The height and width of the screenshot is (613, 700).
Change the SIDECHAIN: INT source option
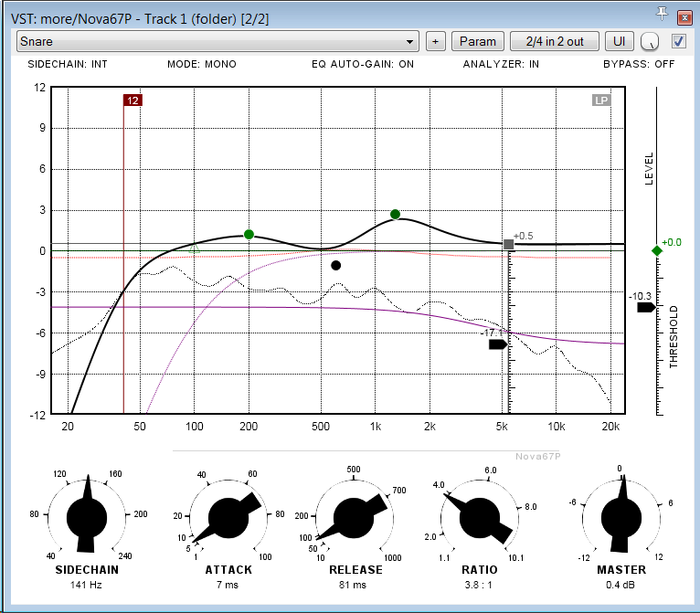tap(69, 65)
